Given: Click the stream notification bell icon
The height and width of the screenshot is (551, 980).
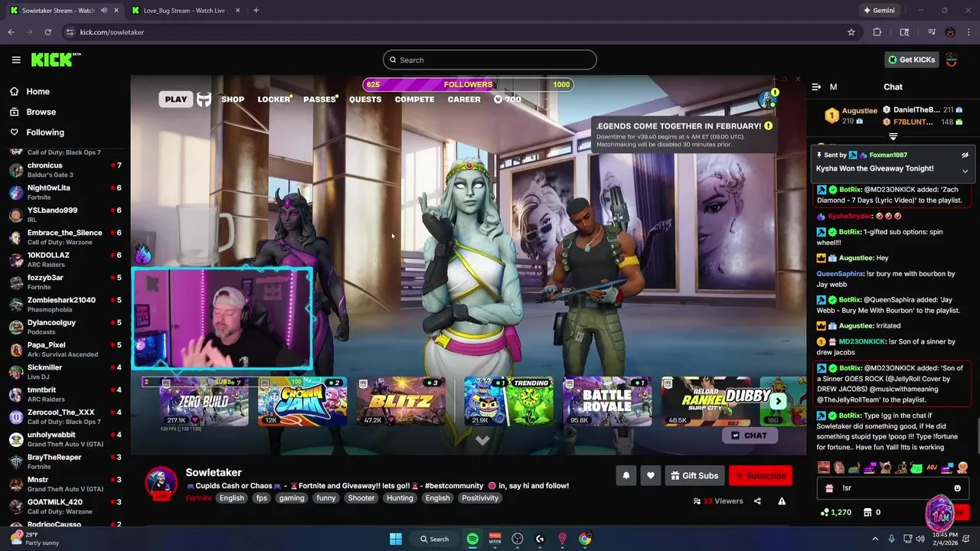Looking at the screenshot, I should coord(626,476).
